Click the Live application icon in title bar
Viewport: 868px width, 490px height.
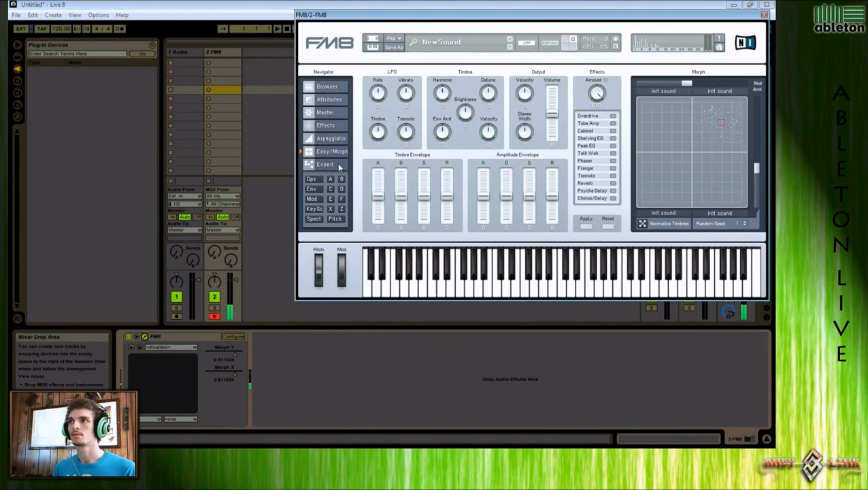click(13, 4)
